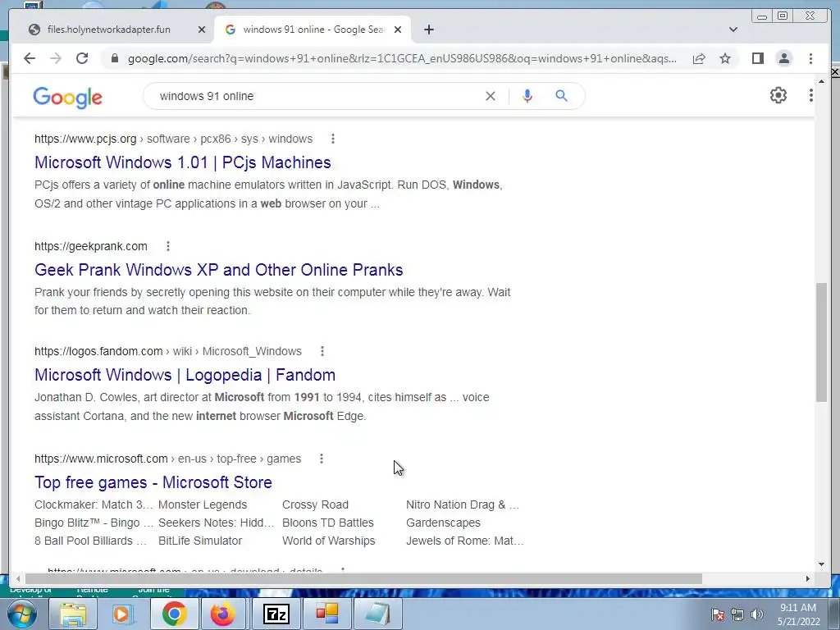
Task: Click the logos.fandom.com URL breadcrumb
Action: click(x=168, y=351)
